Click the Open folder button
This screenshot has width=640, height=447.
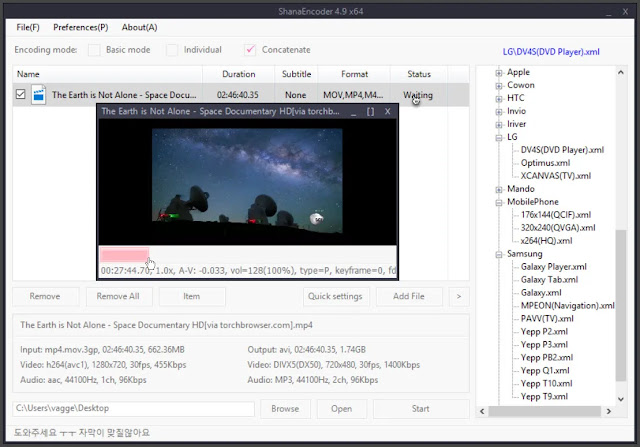pos(341,409)
